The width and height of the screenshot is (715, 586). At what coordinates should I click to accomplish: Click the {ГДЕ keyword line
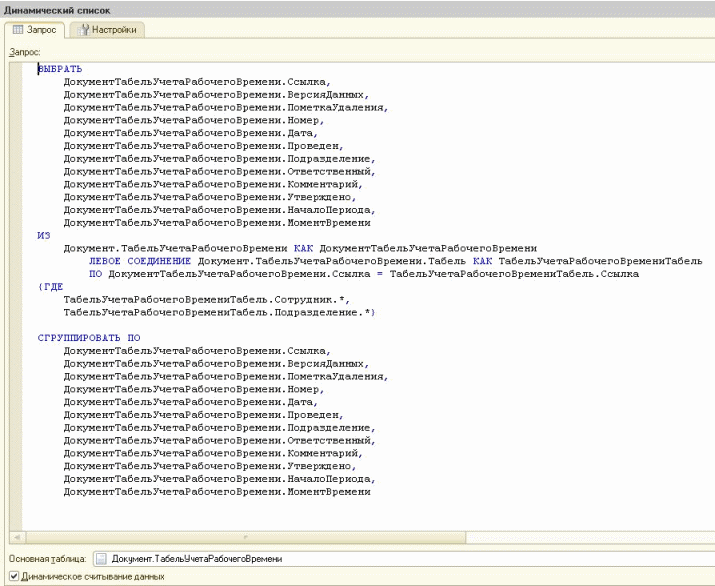50,287
